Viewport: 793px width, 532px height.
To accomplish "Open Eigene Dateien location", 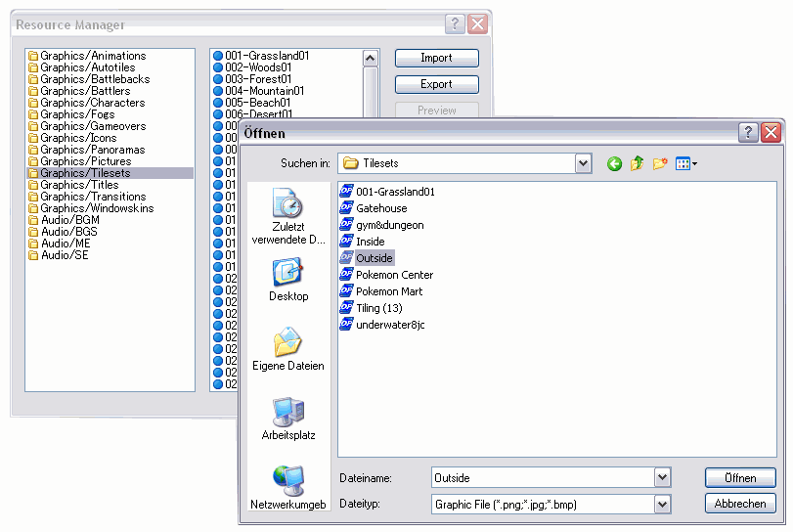I will point(288,349).
